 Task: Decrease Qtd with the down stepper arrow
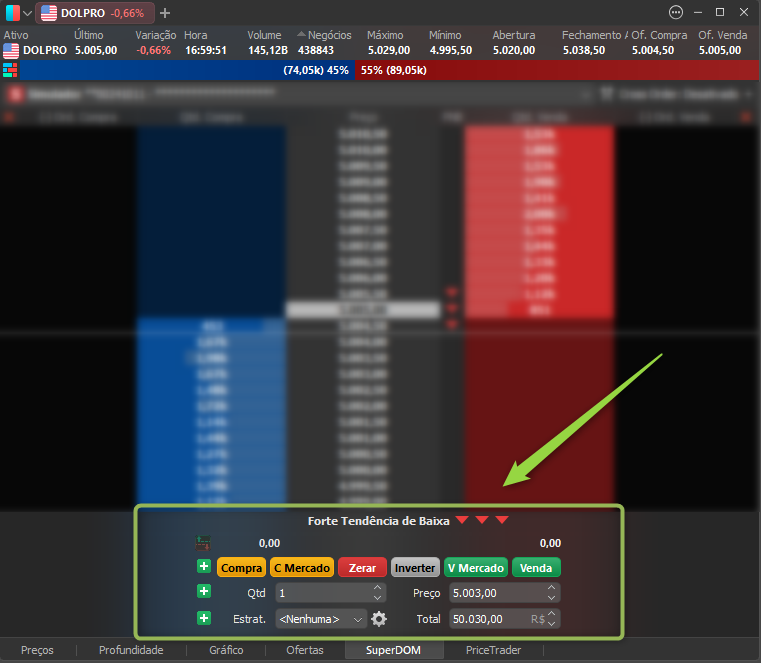pyautogui.click(x=377, y=598)
